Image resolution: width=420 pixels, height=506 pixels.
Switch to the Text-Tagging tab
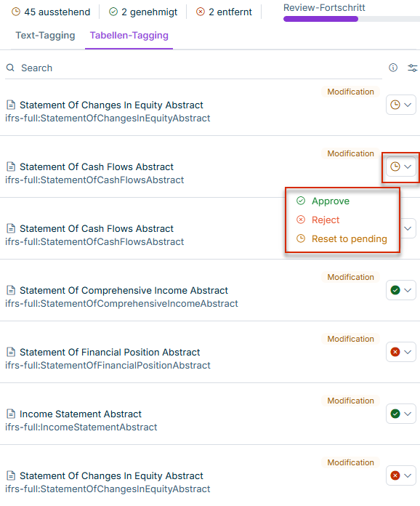click(x=45, y=35)
